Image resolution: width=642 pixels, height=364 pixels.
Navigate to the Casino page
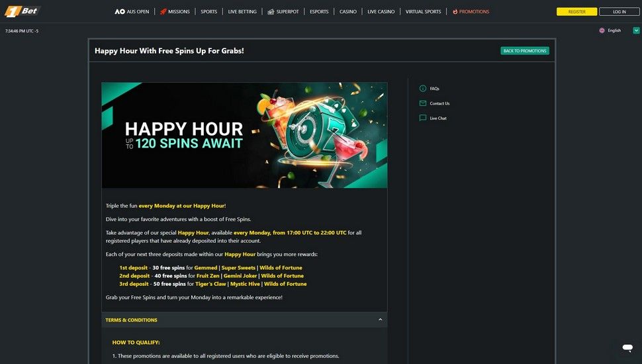click(348, 11)
